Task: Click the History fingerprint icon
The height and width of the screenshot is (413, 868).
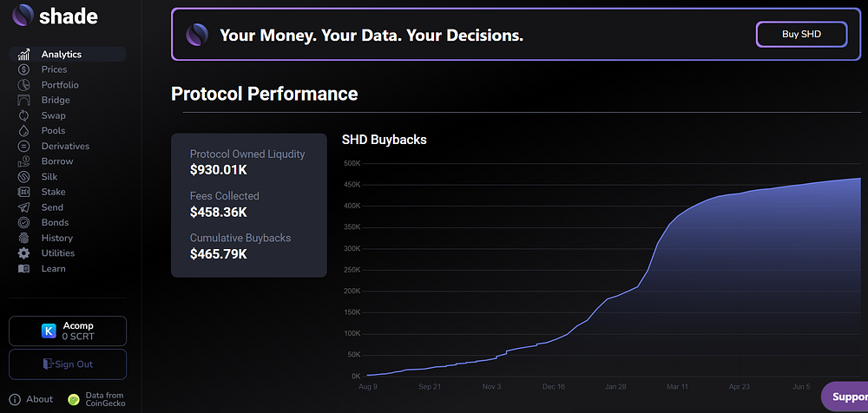Action: click(x=23, y=238)
